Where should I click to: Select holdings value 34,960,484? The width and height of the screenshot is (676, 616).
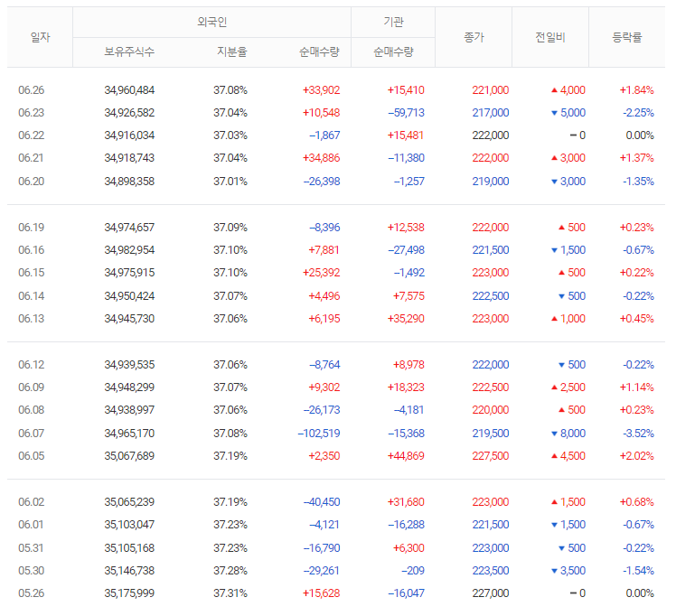(129, 90)
